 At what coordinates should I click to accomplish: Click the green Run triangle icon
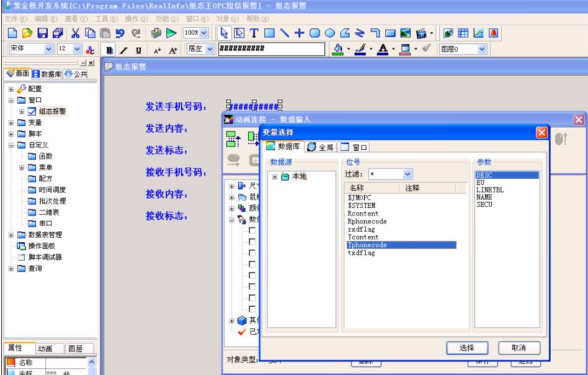[171, 33]
